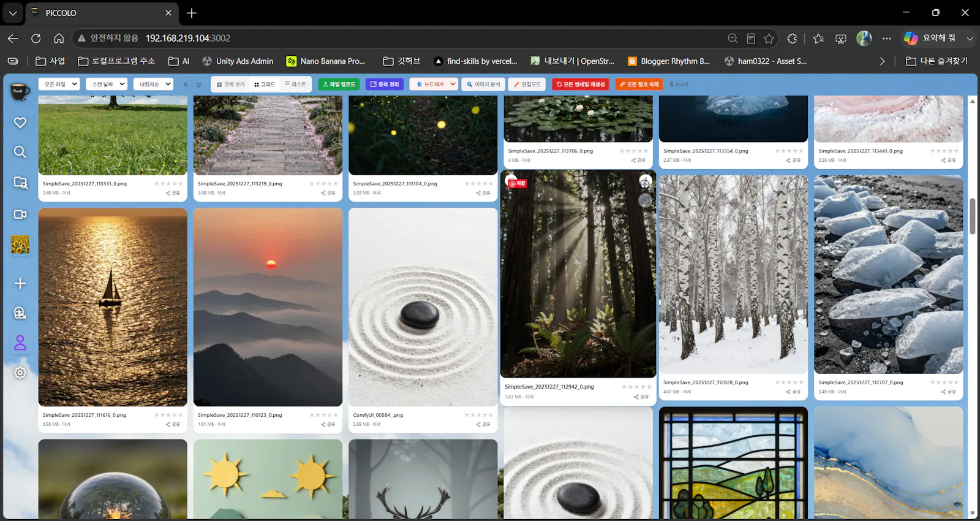The height and width of the screenshot is (521, 980).
Task: Open the 내림차순 order dropdown
Action: point(153,84)
